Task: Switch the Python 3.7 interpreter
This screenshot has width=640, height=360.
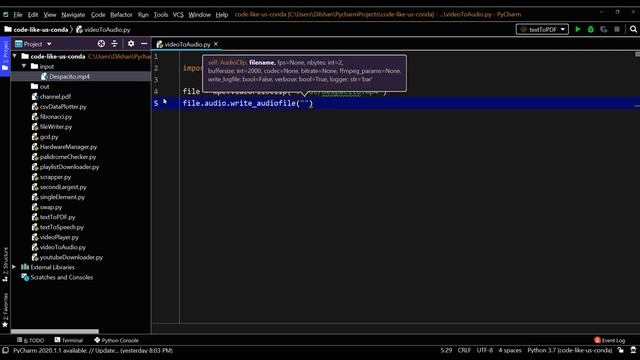Action: pos(570,350)
